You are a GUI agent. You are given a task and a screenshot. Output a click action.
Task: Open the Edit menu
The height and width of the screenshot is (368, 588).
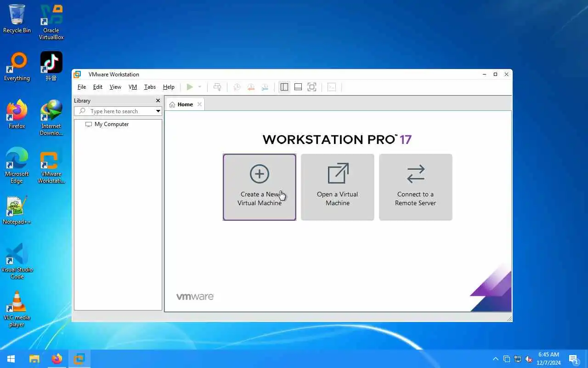click(98, 87)
